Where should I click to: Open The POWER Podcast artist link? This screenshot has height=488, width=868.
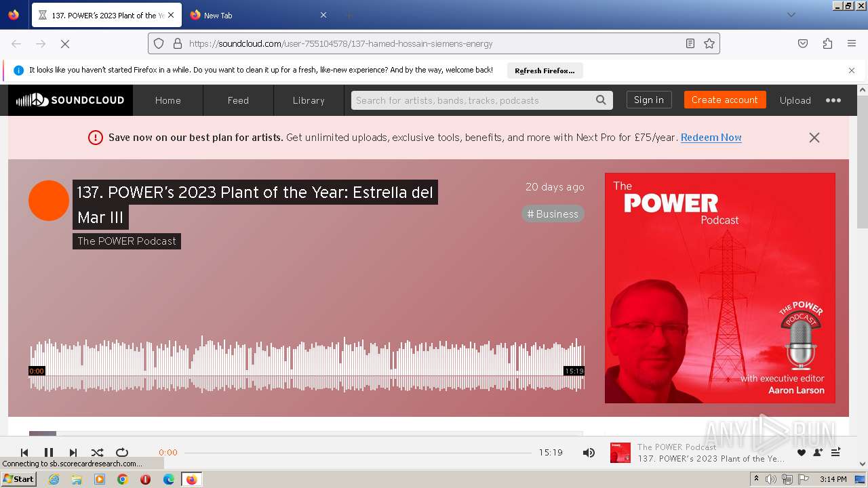[127, 241]
